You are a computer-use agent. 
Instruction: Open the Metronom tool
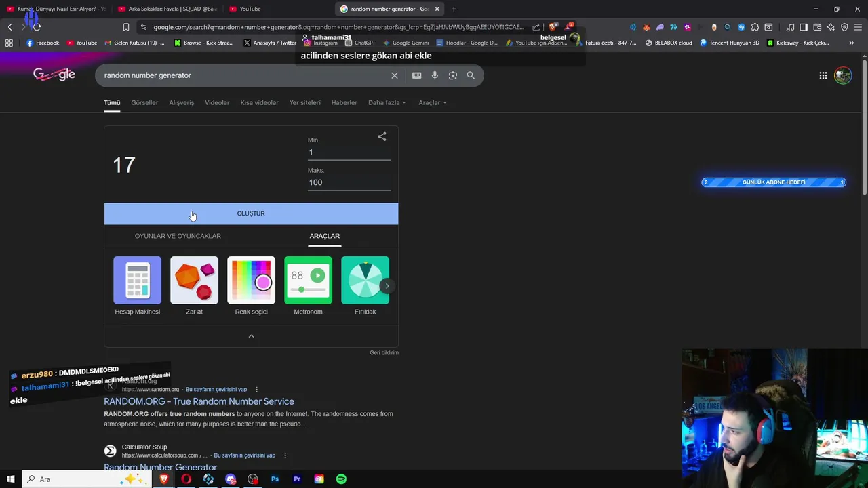(x=309, y=285)
